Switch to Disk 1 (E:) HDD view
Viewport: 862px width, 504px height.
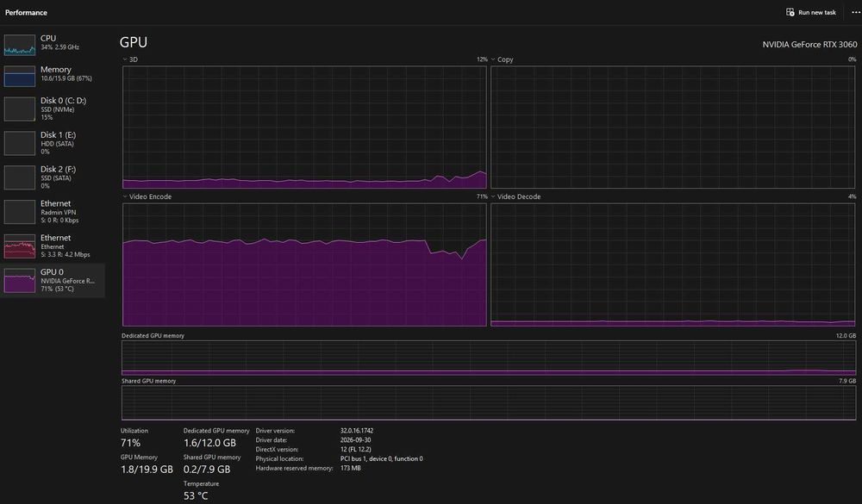tap(53, 142)
